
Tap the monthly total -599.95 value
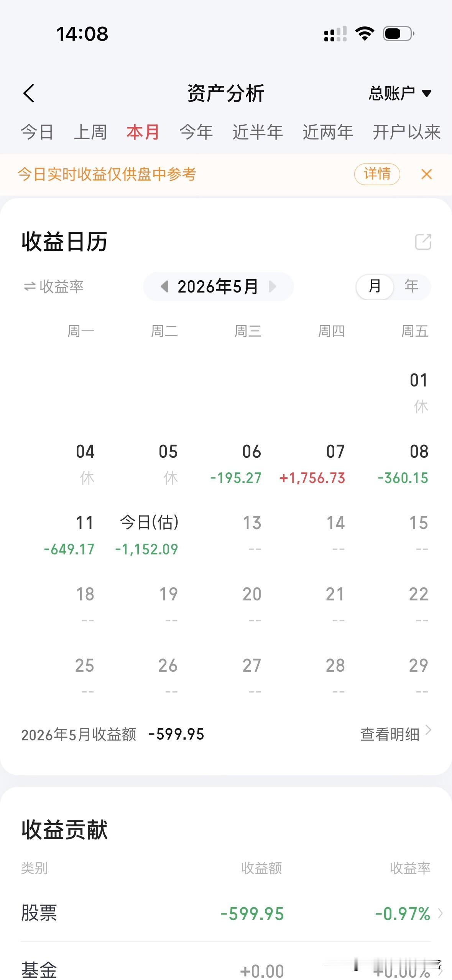[176, 734]
